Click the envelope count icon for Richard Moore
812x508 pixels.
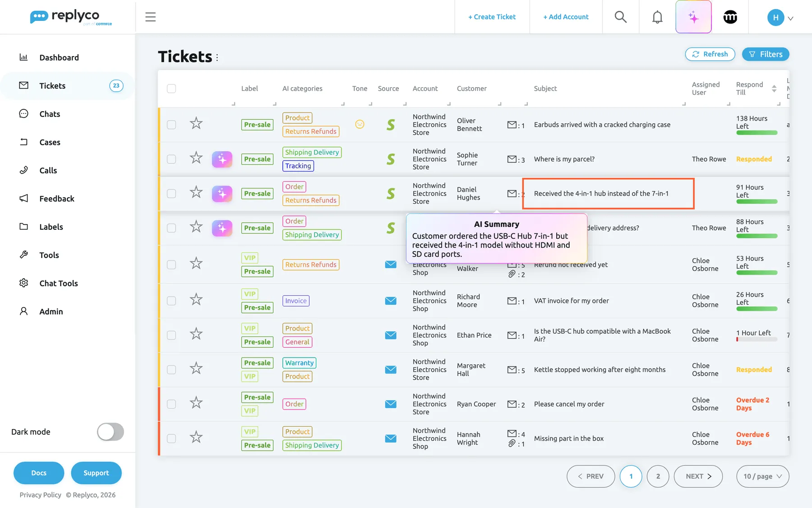pos(512,301)
